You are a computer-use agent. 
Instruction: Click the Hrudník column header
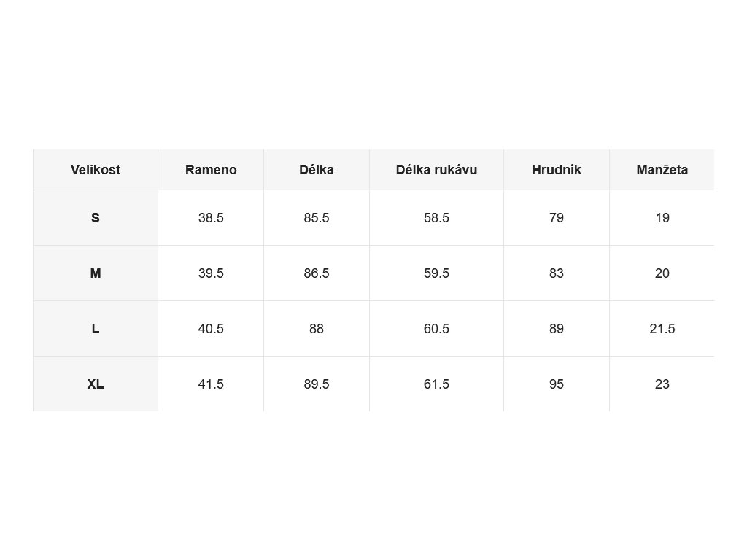[x=557, y=170]
